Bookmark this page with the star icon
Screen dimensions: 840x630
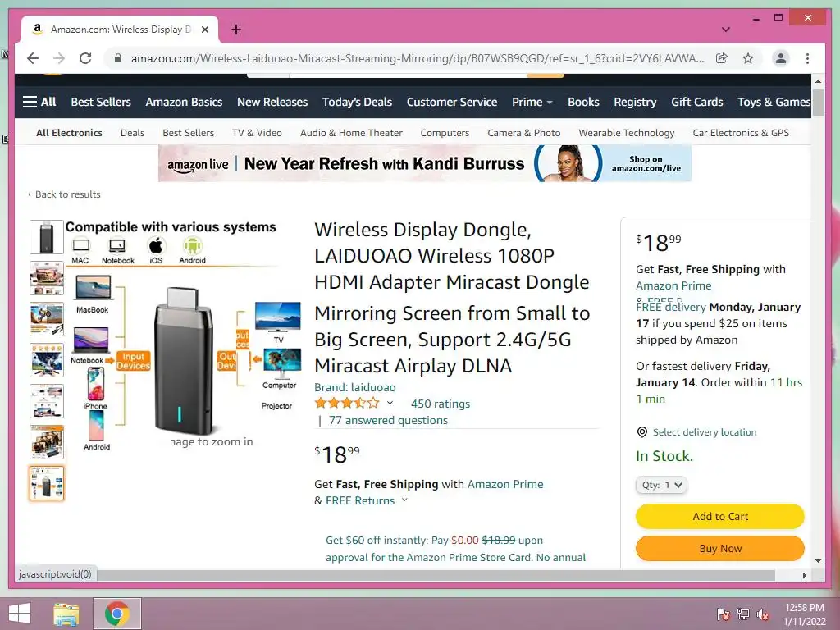pos(748,58)
